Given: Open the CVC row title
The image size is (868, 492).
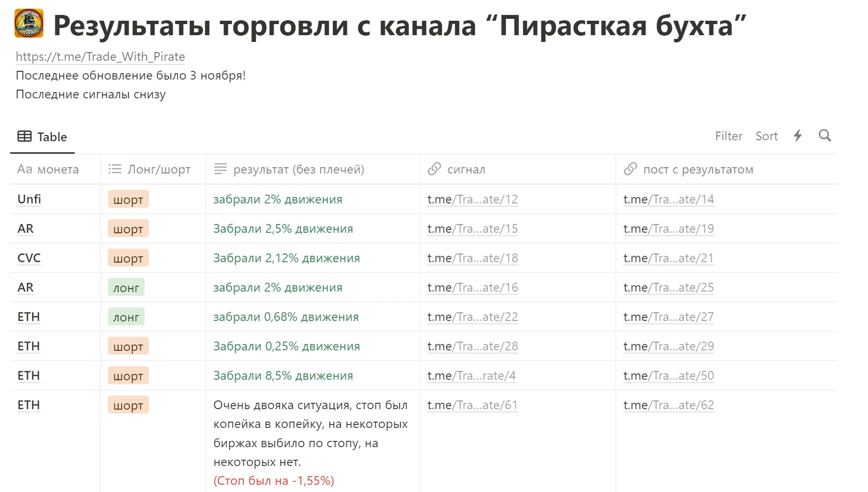Looking at the screenshot, I should pyautogui.click(x=29, y=258).
